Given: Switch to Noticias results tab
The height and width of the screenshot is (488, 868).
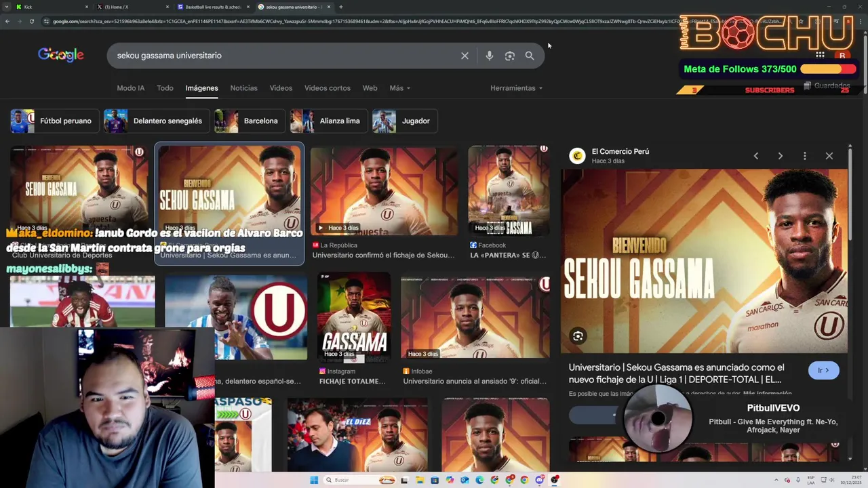Looking at the screenshot, I should pos(243,88).
